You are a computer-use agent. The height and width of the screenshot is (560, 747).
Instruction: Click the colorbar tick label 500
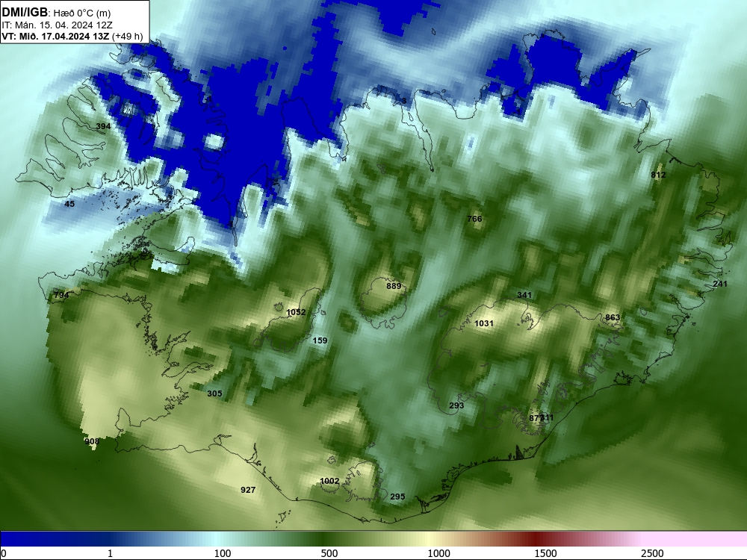click(329, 553)
